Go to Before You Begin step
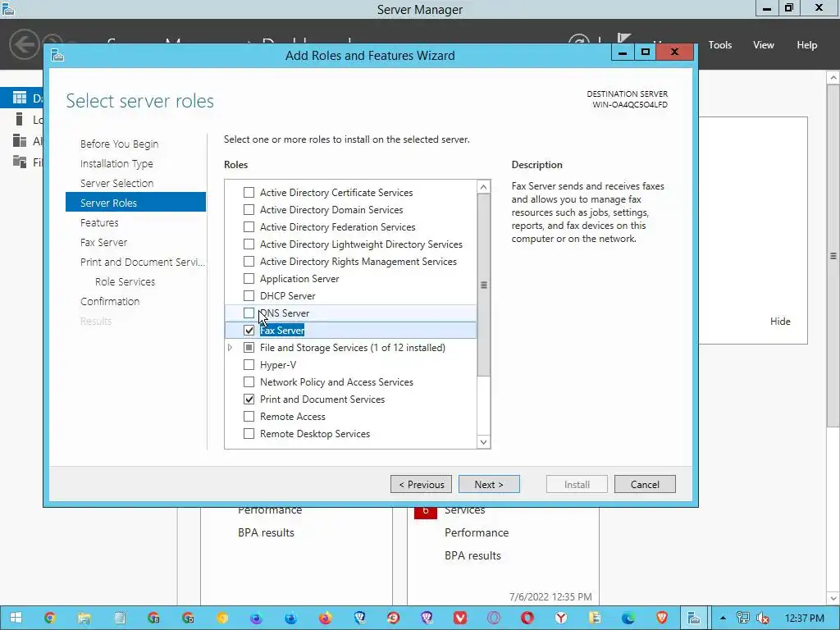 (x=119, y=144)
